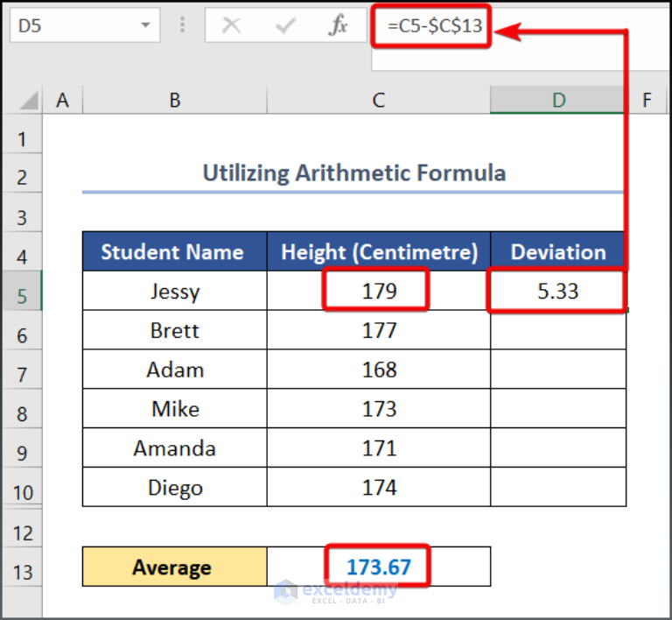Click the yellow Average label cell
This screenshot has height=620, width=672.
pos(174,567)
